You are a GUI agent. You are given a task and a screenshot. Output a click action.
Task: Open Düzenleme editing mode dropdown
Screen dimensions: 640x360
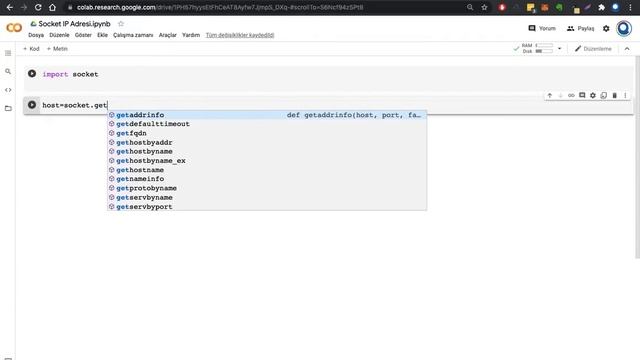pyautogui.click(x=593, y=49)
